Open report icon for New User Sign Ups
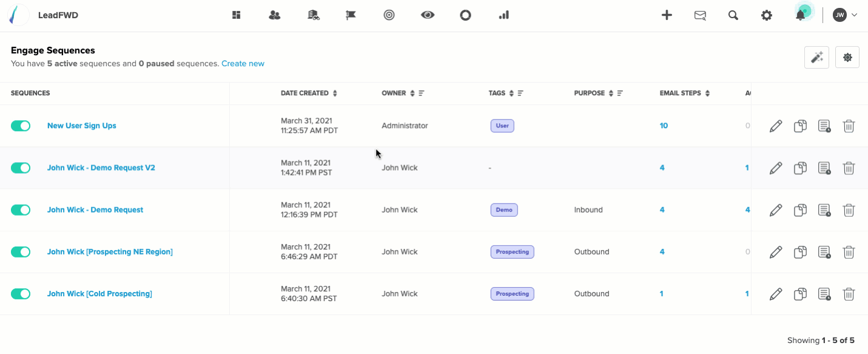Viewport: 868px width, 354px height. point(824,126)
